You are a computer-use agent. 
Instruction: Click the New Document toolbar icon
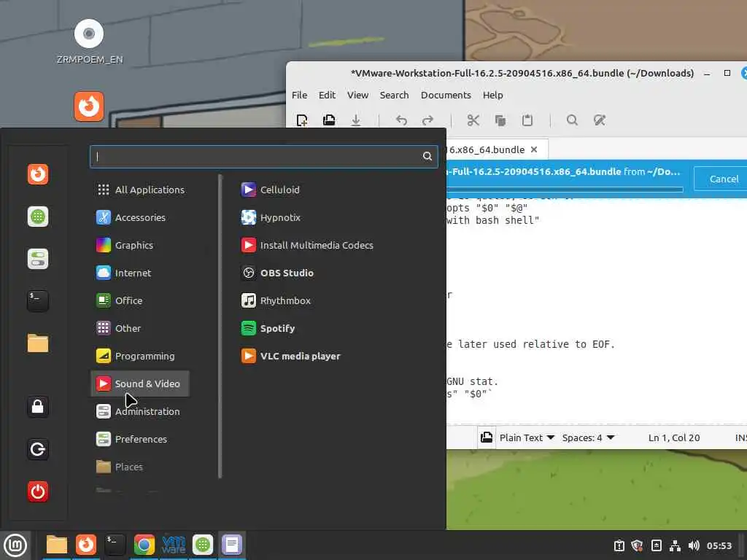tap(302, 120)
